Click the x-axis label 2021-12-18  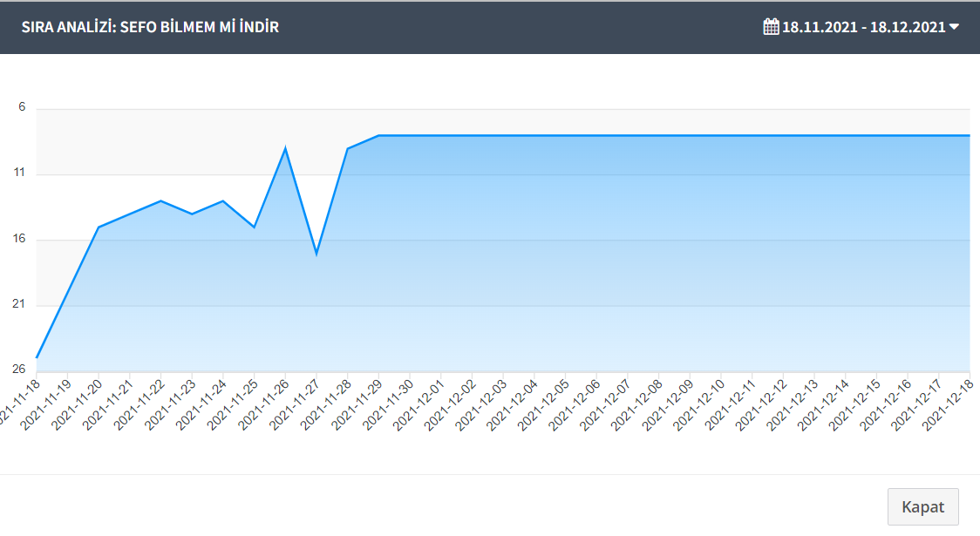(x=948, y=404)
